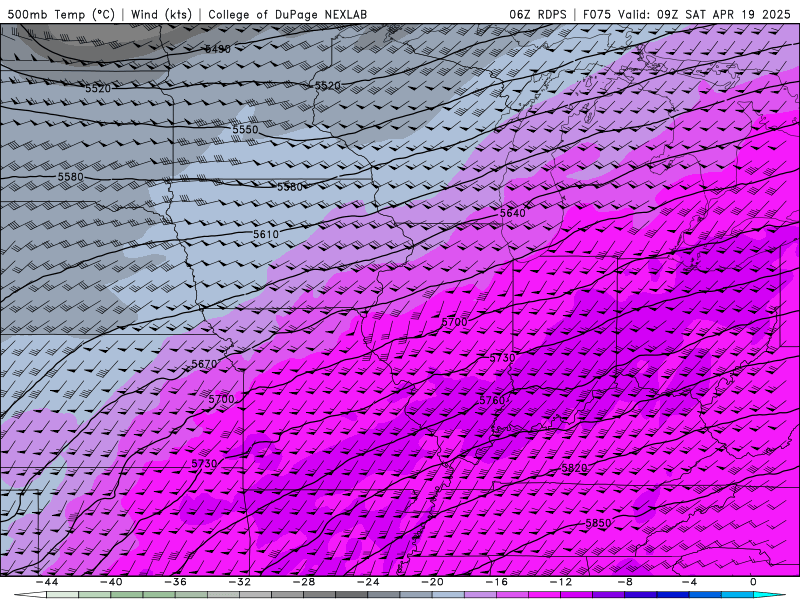Click the -12 colorbar tick label

pos(561,582)
